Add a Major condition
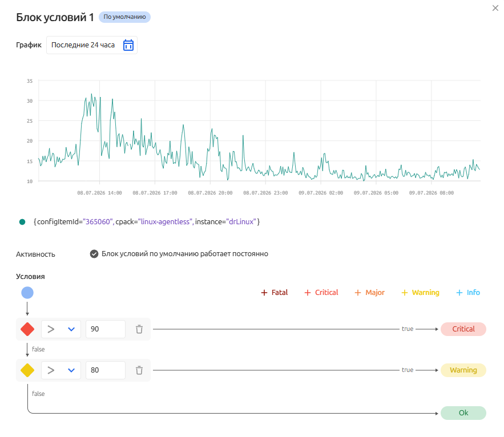This screenshot has height=437, width=504. (x=370, y=293)
